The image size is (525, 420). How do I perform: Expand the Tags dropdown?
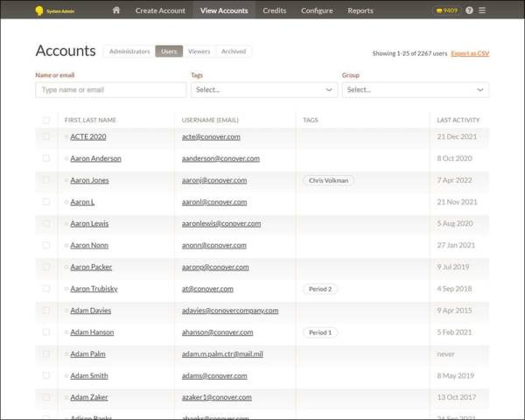263,90
